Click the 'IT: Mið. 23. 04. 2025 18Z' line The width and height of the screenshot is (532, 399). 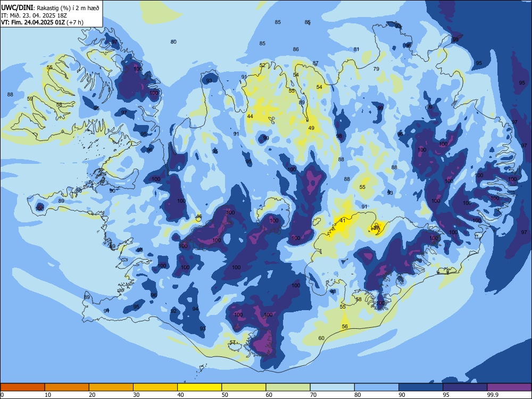click(34, 15)
